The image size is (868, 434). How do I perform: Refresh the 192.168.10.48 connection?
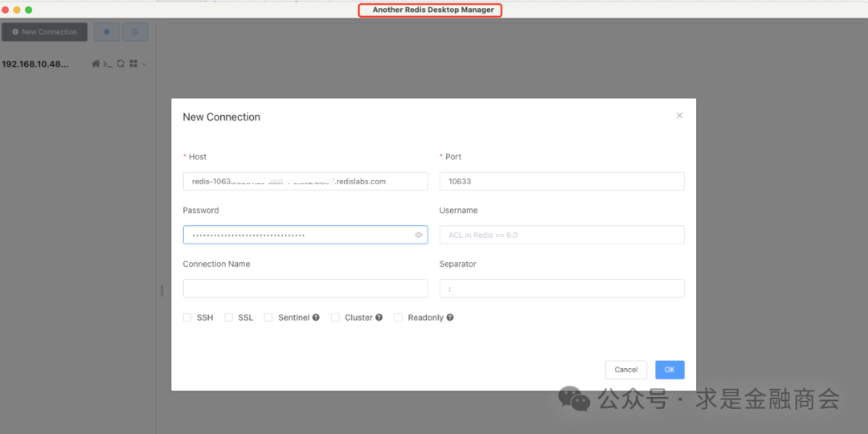click(120, 64)
